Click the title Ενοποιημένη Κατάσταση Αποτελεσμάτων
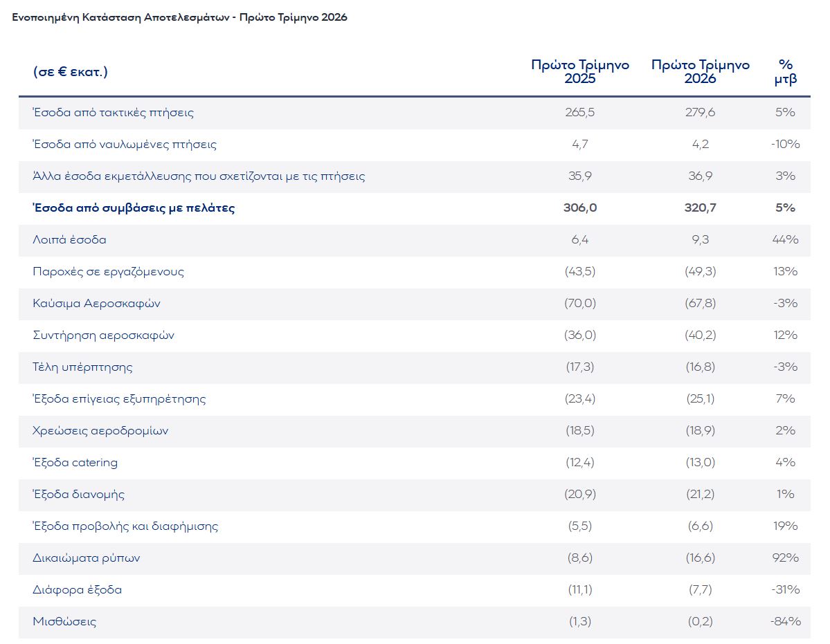830x644 pixels. click(x=120, y=17)
